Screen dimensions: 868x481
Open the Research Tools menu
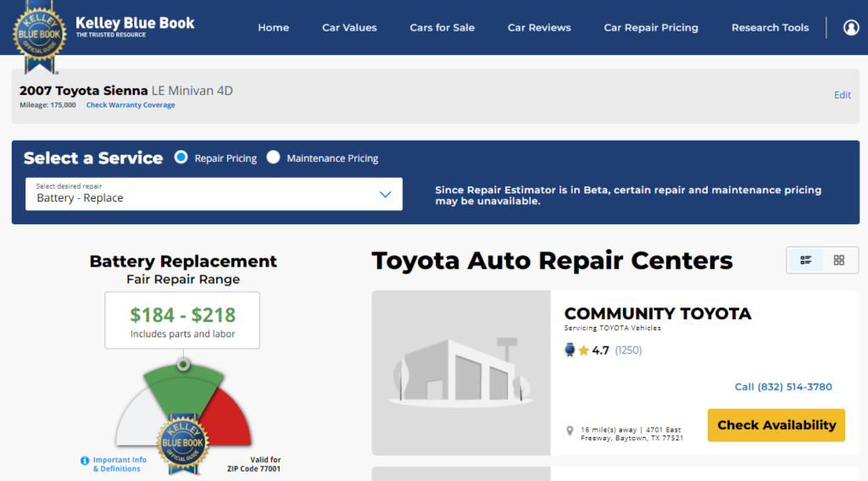tap(770, 28)
